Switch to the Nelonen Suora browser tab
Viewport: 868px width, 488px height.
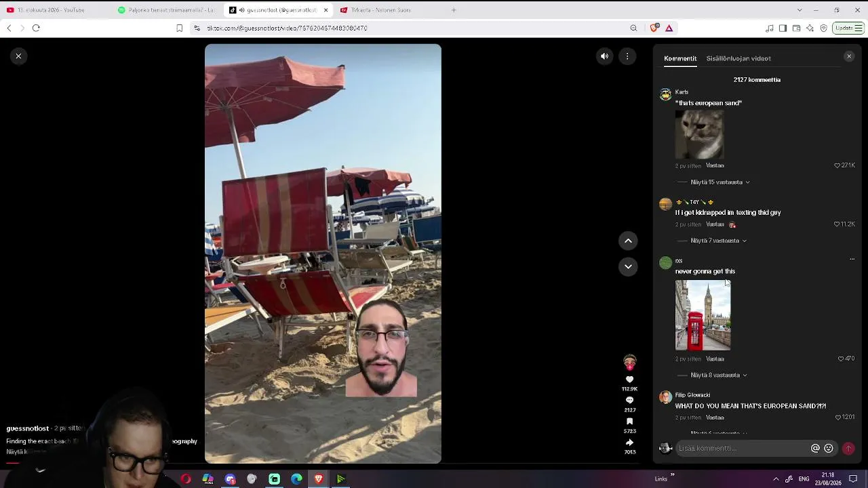[x=389, y=10]
